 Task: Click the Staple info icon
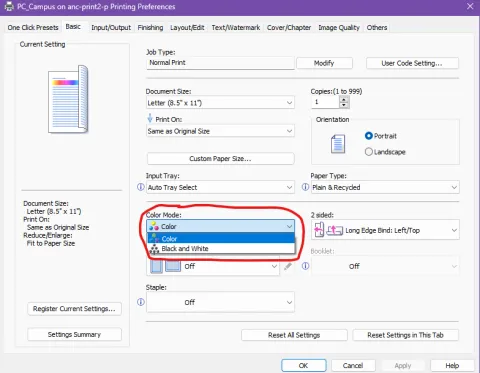tap(141, 302)
